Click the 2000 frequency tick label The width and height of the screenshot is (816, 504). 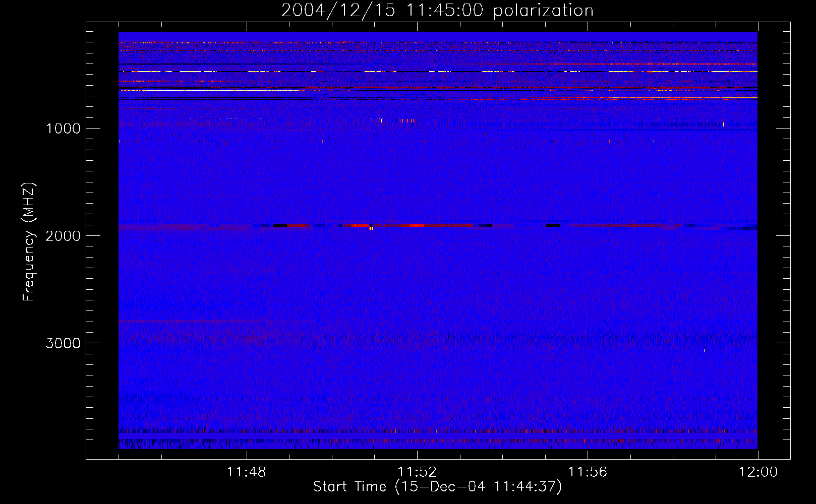point(63,236)
